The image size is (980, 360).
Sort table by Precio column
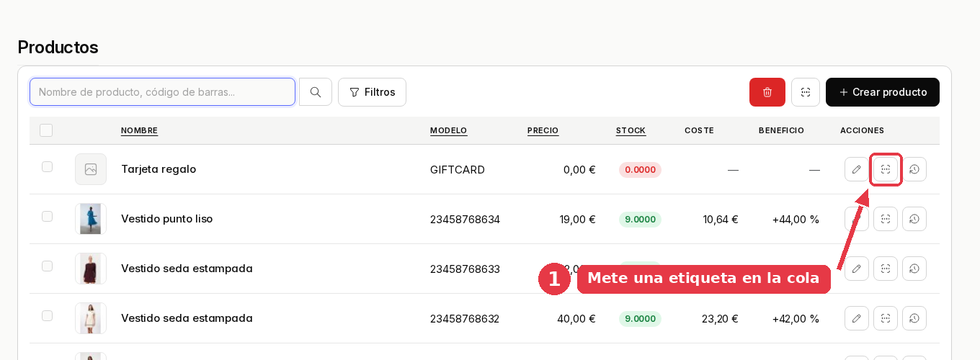pyautogui.click(x=543, y=130)
